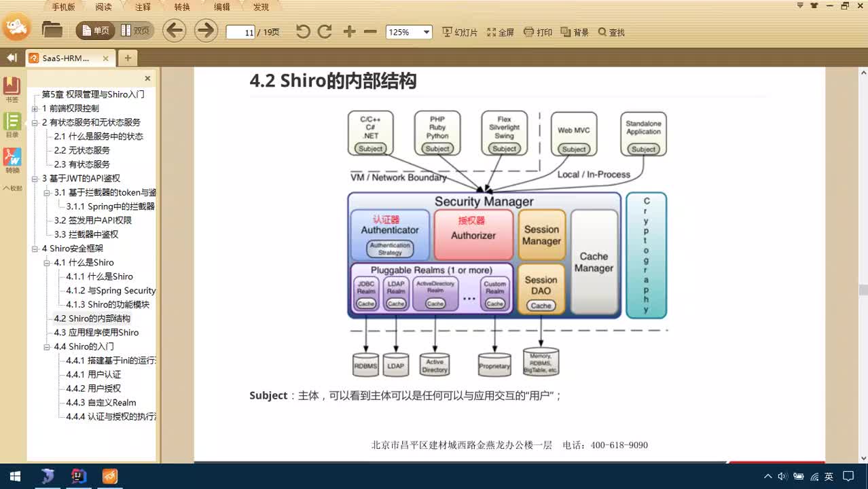Switch input language via 英 indicator
This screenshot has height=489, width=868.
[829, 477]
